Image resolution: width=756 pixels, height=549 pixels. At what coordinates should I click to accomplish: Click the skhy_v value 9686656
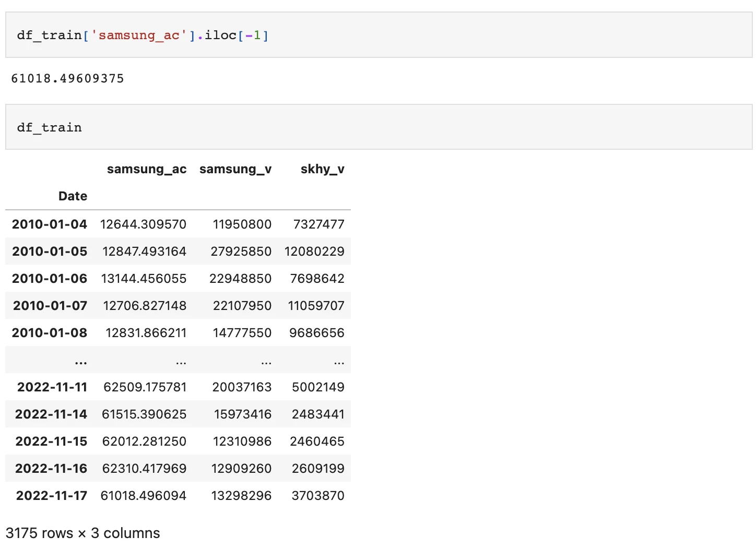[316, 333]
